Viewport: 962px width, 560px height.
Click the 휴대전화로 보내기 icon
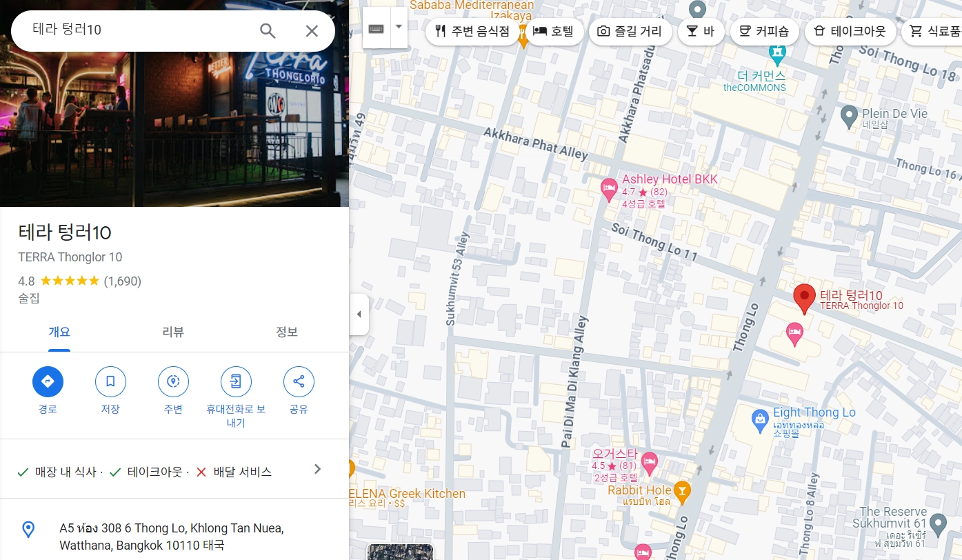click(x=236, y=381)
